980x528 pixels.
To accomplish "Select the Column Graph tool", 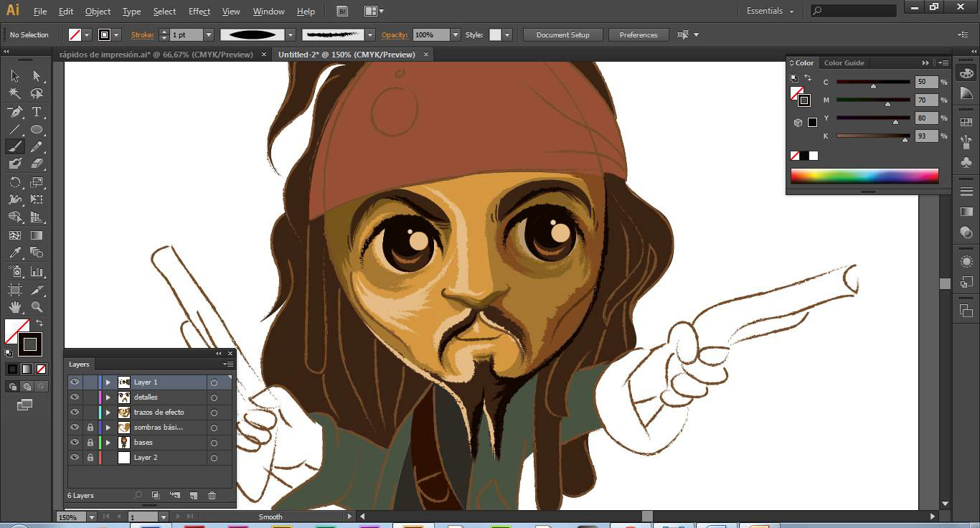I will tap(37, 271).
